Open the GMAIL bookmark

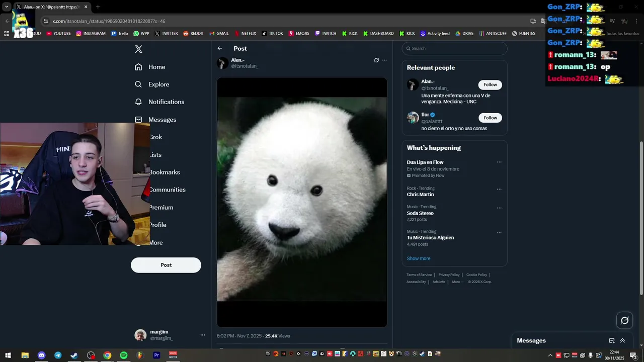(x=219, y=34)
